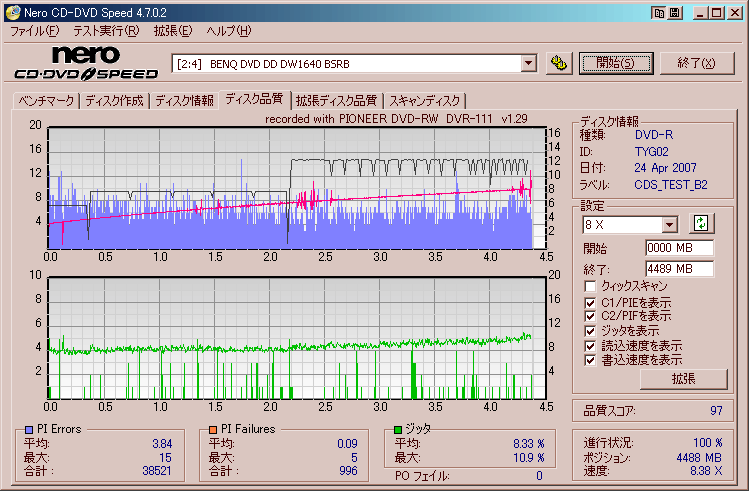Switch to 拡張ディスク品質 tab

tap(336, 101)
